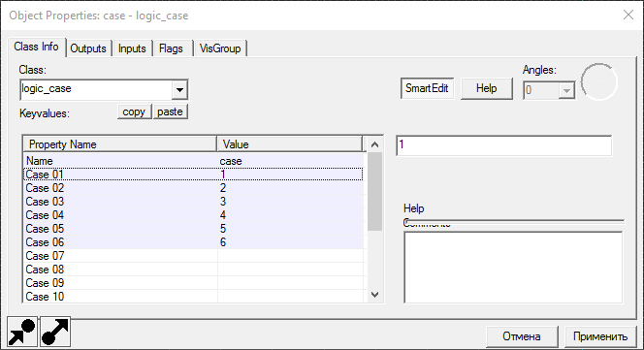The width and height of the screenshot is (644, 350).
Task: Click the Help button
Action: click(x=487, y=88)
